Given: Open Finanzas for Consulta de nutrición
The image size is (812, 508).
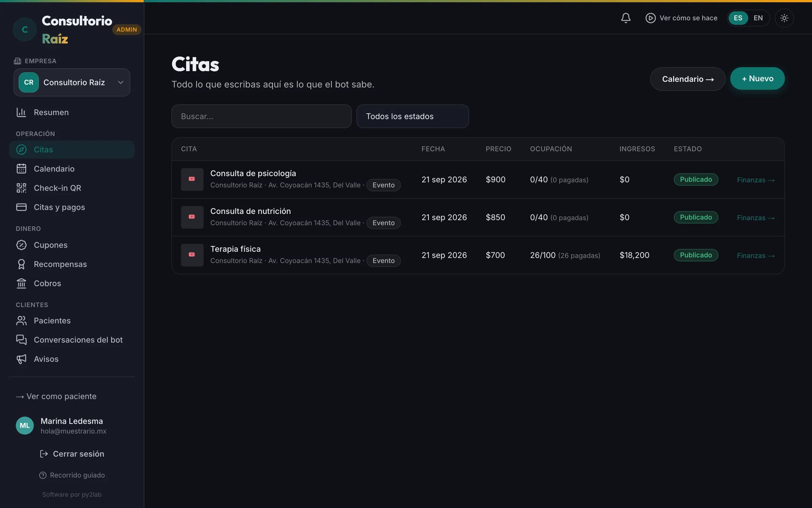Looking at the screenshot, I should click(x=756, y=218).
